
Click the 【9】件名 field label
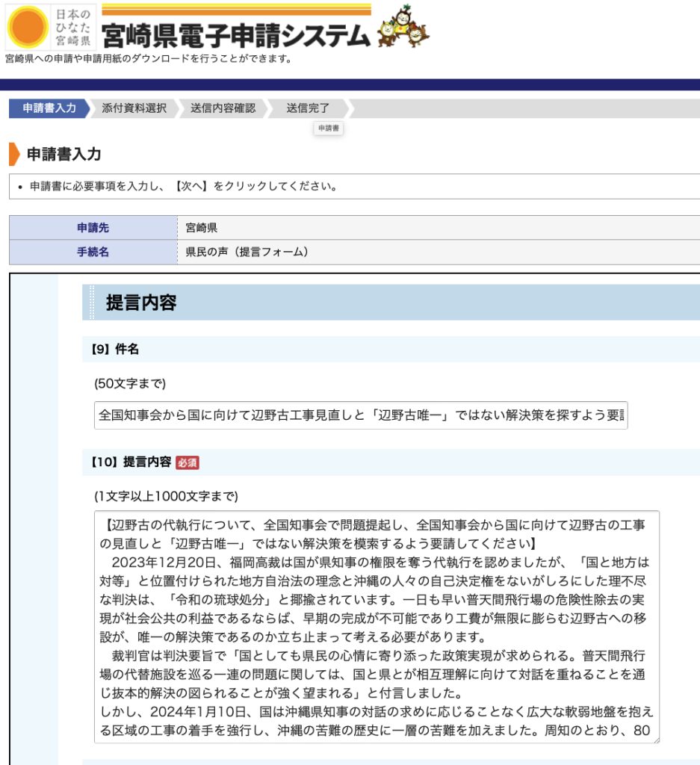(114, 349)
